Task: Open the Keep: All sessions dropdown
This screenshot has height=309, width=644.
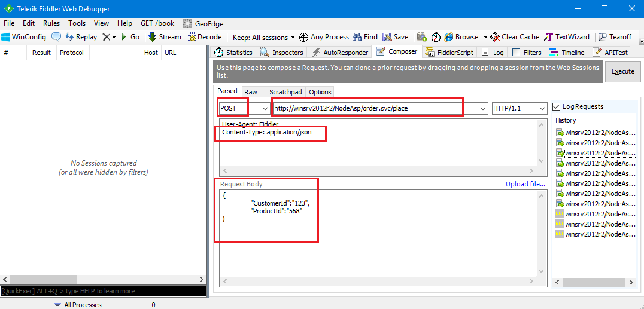Action: pos(264,37)
